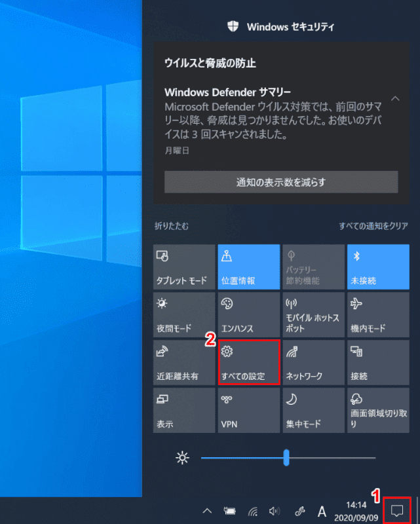Click the 折りたたむ link

pos(172,226)
